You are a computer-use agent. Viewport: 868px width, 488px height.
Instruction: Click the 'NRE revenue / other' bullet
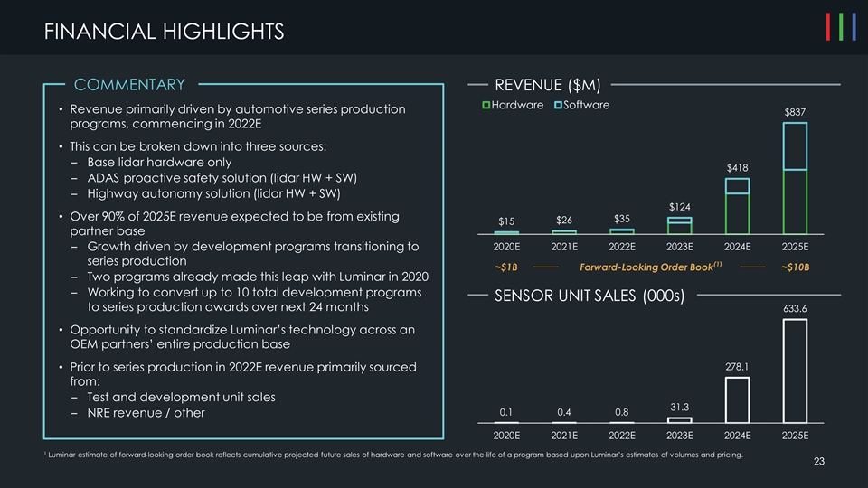tap(146, 413)
